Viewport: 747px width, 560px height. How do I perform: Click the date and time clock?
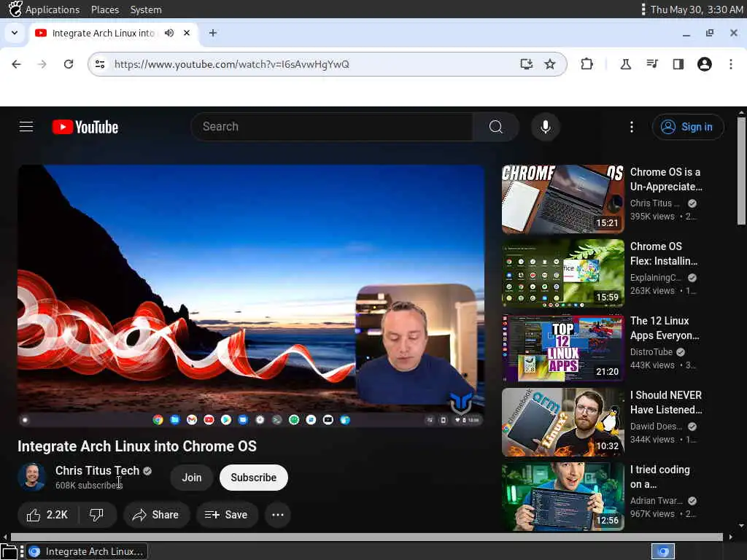(x=696, y=9)
